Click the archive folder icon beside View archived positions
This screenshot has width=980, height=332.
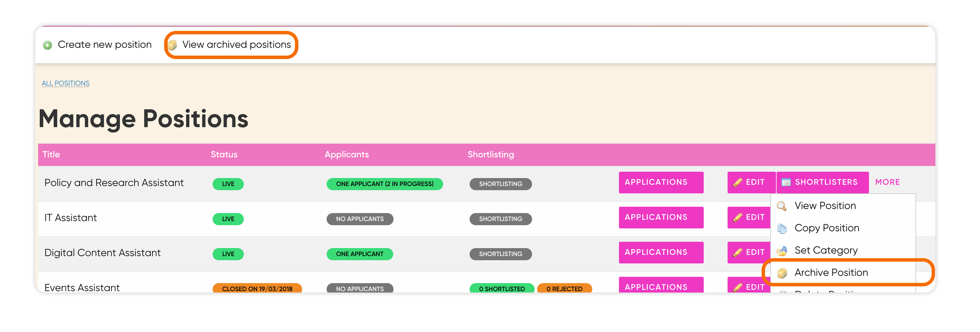click(172, 45)
